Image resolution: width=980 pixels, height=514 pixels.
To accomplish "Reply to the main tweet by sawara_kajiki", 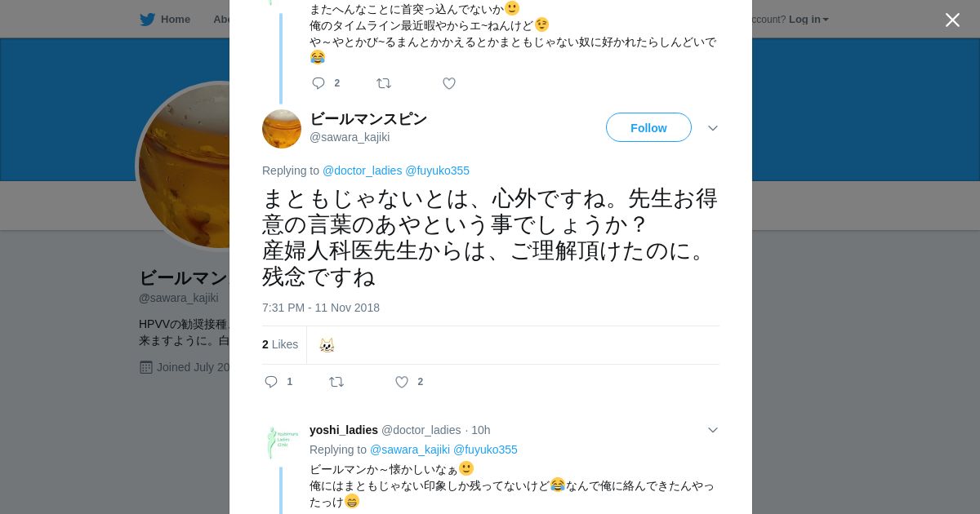I will coord(271,382).
